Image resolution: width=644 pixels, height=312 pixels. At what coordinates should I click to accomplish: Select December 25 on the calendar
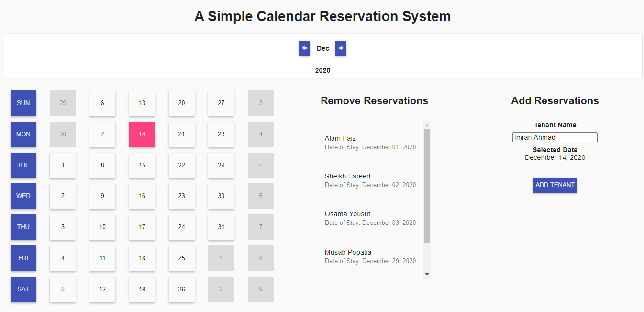(x=181, y=258)
